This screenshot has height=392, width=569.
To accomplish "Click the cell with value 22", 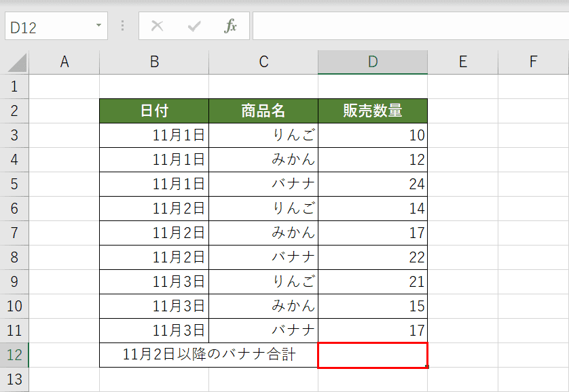I will 373,257.
